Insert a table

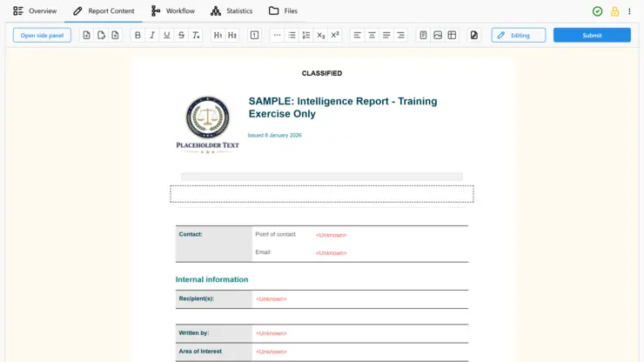(x=452, y=36)
